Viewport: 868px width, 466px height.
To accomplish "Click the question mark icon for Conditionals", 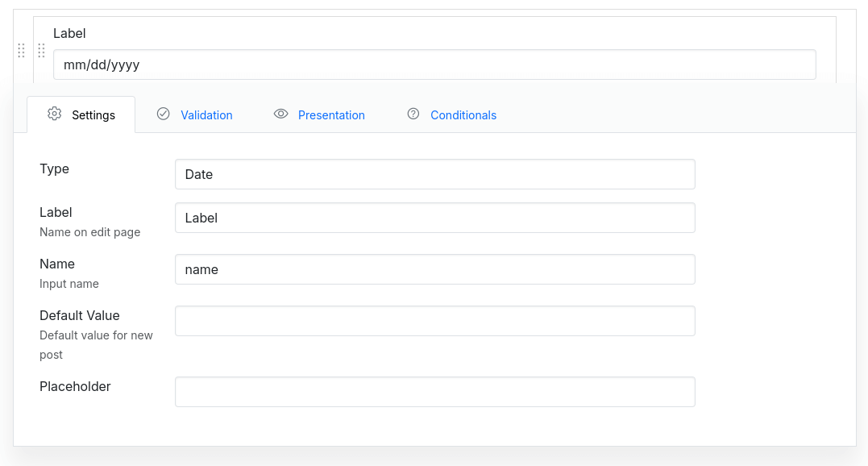I will tap(413, 114).
